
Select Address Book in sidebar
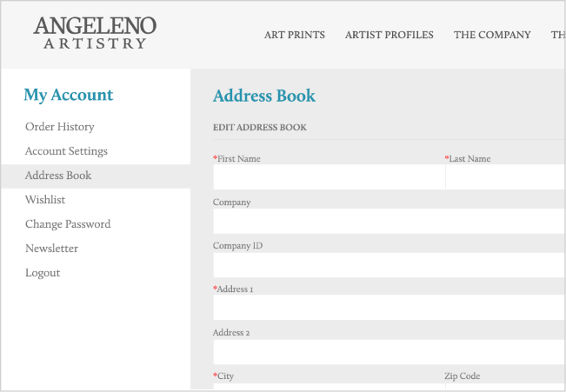click(96, 176)
